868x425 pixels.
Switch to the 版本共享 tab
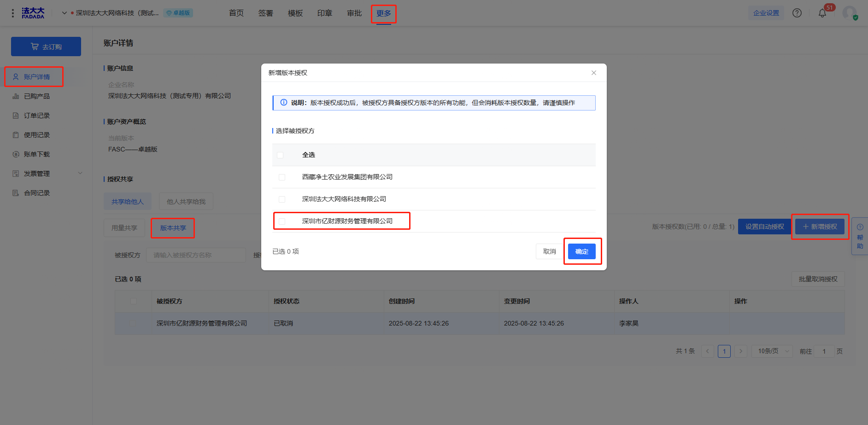coord(173,228)
